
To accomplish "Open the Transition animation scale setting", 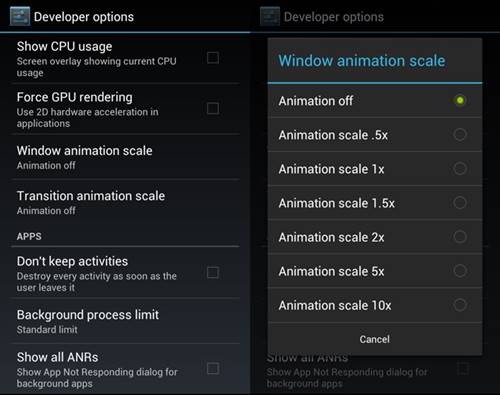I will [x=125, y=202].
